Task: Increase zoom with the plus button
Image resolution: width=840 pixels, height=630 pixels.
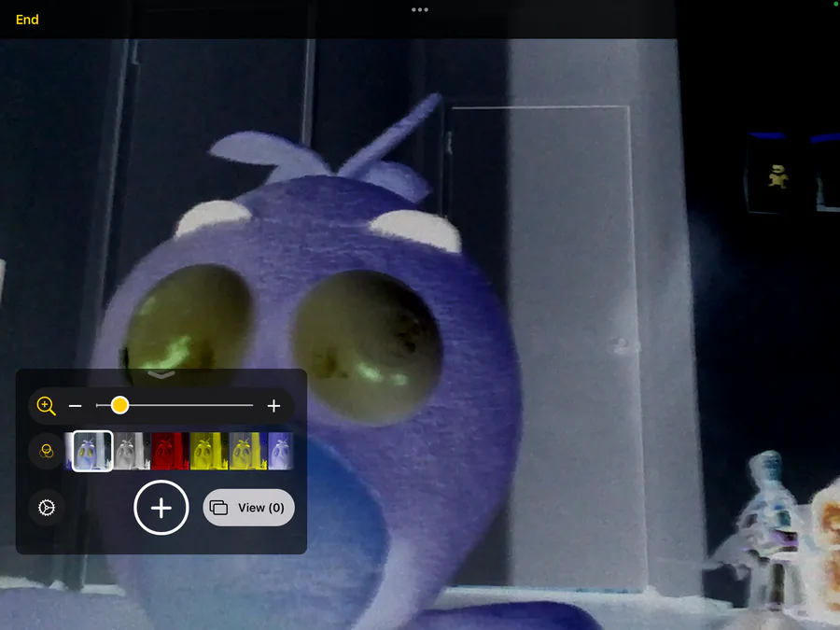Action: [x=273, y=406]
